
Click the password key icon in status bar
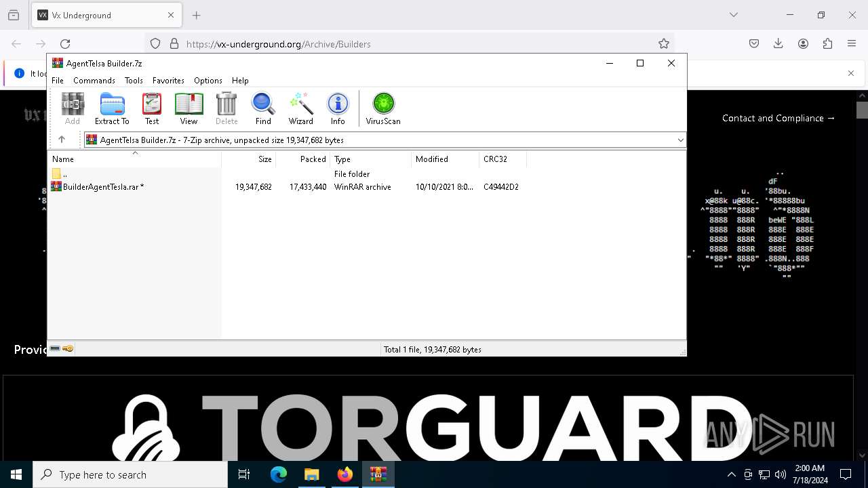tap(68, 348)
